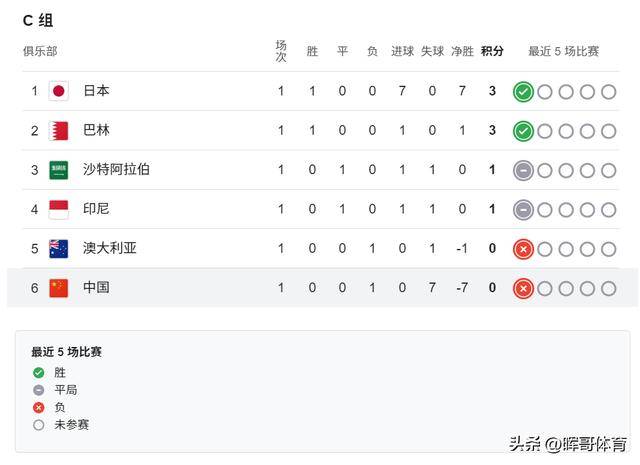
Task: Open team 日本 in standings
Action: click(96, 91)
